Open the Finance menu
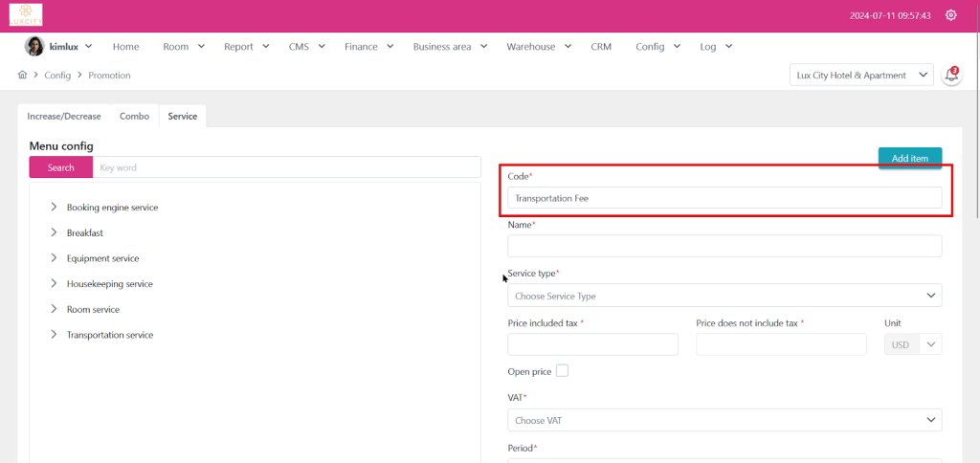 tap(367, 46)
